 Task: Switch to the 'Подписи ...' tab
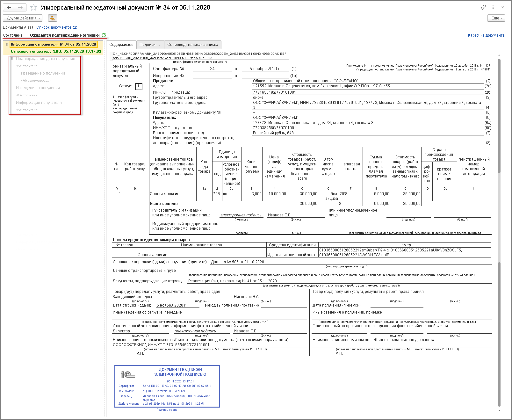pos(150,45)
